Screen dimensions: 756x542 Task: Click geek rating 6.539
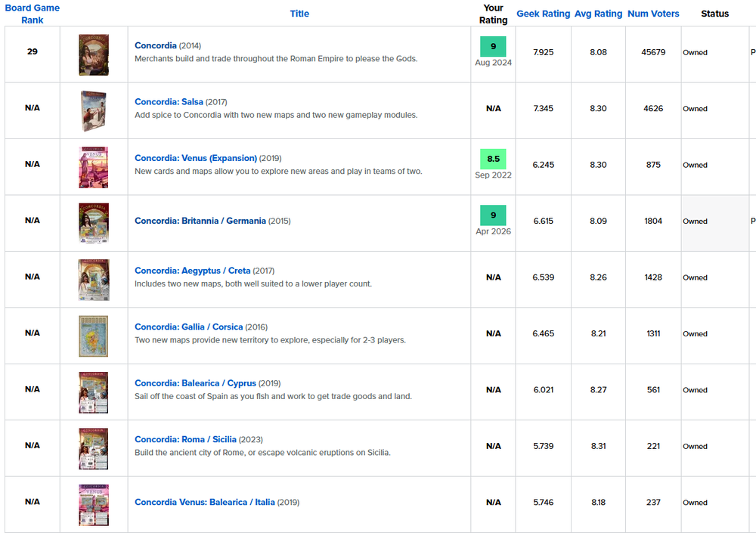tap(544, 277)
